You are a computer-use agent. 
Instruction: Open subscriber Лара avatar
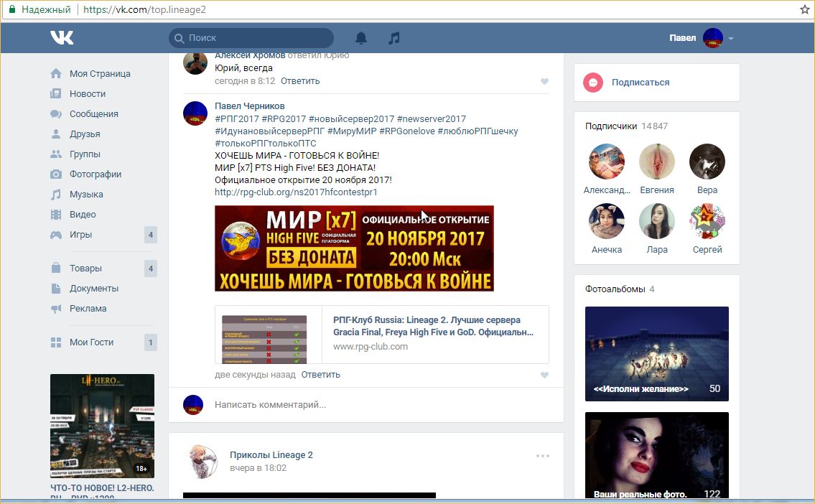[657, 221]
